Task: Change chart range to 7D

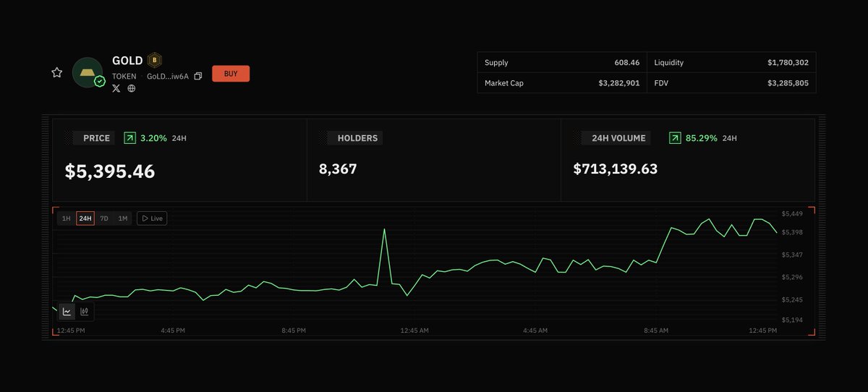Action: pos(104,218)
